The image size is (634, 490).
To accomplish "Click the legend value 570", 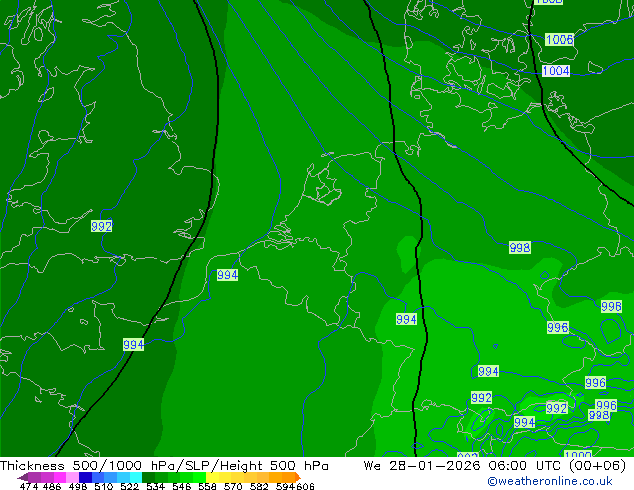I will point(233,486).
